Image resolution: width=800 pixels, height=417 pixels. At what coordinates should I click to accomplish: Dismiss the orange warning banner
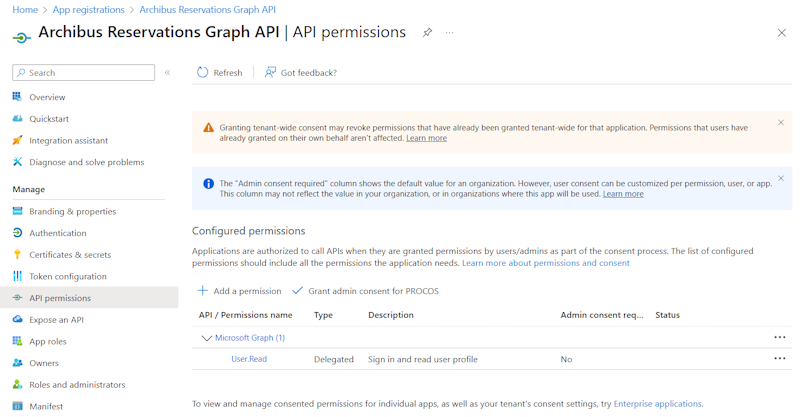tap(781, 123)
